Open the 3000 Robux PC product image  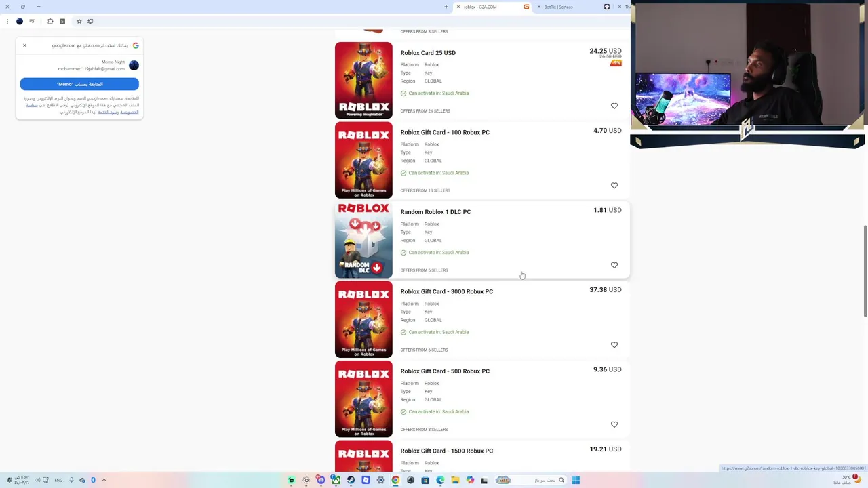point(363,319)
